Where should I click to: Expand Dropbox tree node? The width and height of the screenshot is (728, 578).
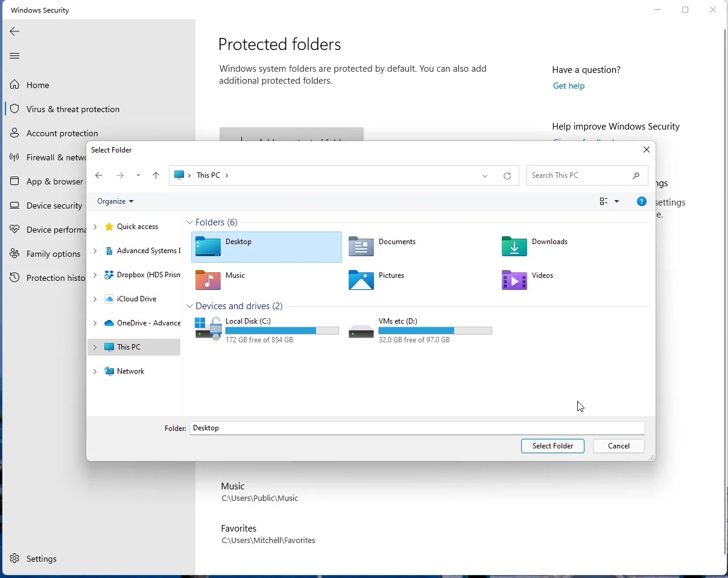(95, 275)
